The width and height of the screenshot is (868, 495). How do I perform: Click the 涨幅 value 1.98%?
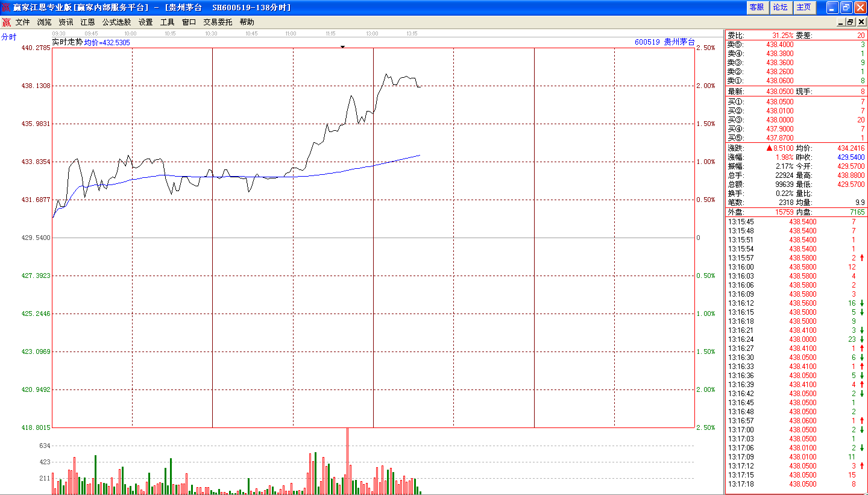click(785, 157)
